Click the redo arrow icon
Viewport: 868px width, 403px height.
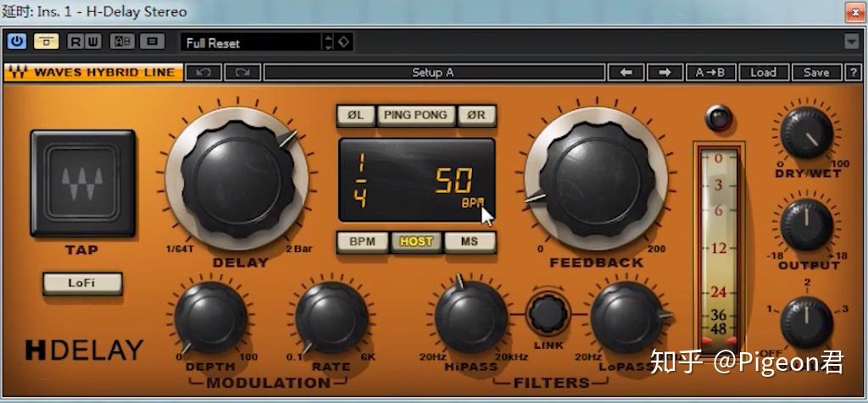pos(242,72)
